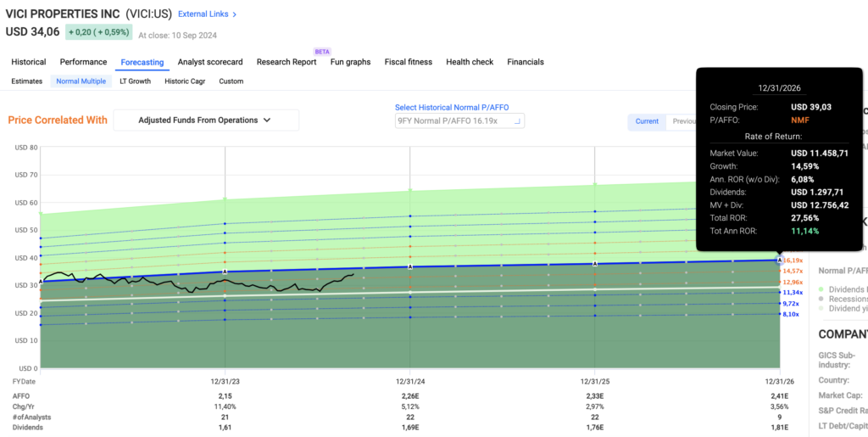Select the Historic Cagr sub-tab
Viewport: 868px width, 437px height.
185,81
